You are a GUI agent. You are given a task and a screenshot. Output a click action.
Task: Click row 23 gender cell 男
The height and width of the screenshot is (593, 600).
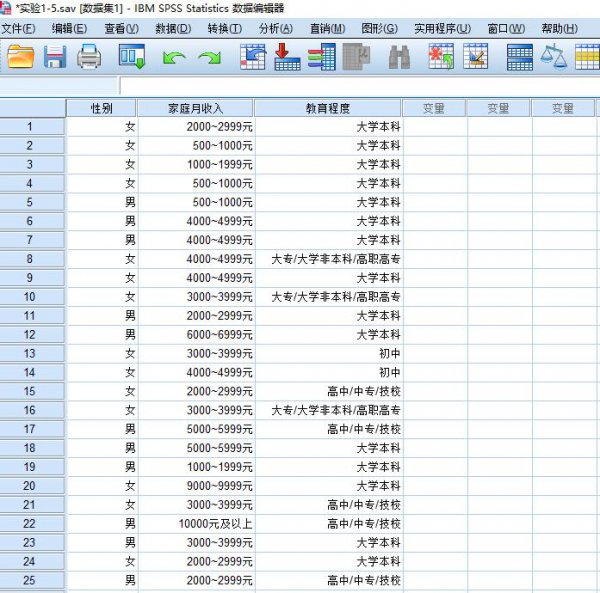tap(103, 542)
